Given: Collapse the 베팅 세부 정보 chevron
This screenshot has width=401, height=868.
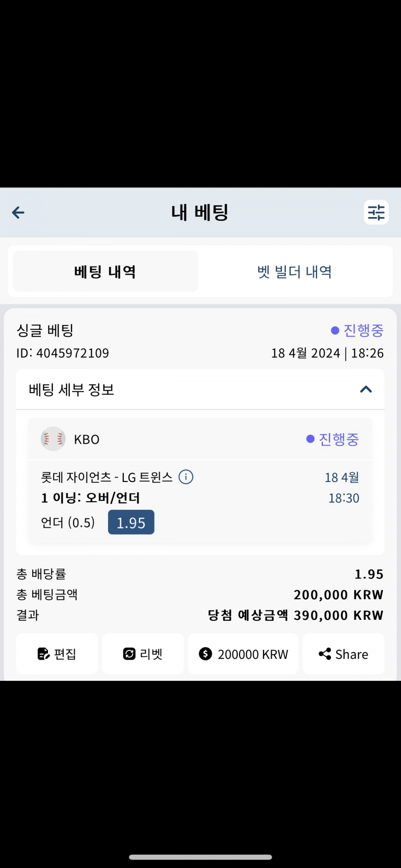Looking at the screenshot, I should pyautogui.click(x=366, y=389).
